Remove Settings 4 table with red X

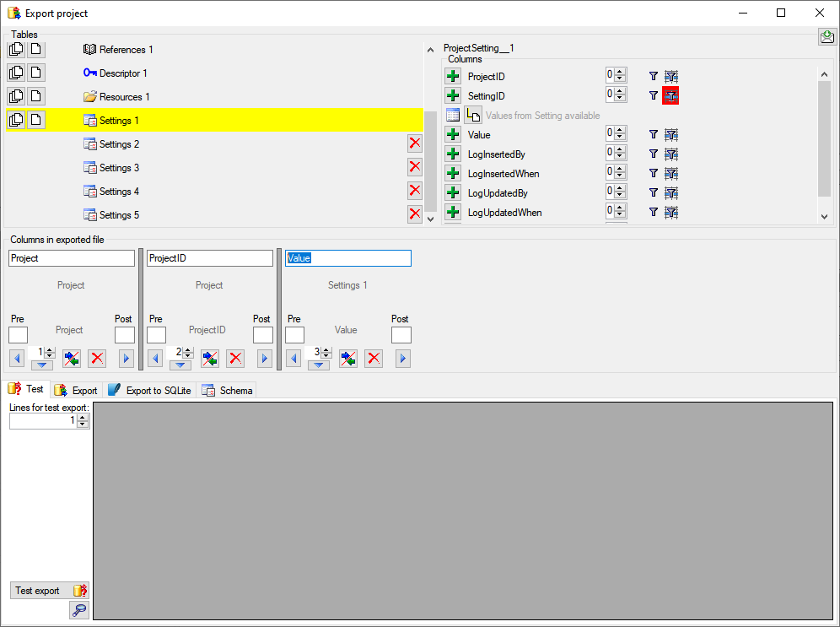pos(415,190)
